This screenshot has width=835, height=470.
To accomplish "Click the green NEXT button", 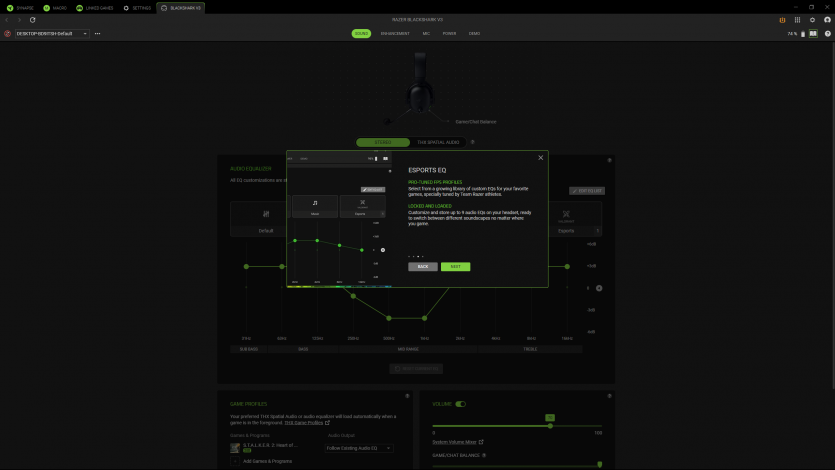I will 455,267.
